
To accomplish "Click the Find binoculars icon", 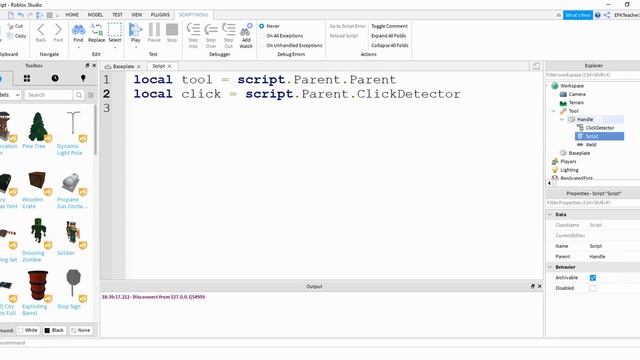I will pyautogui.click(x=78, y=29).
